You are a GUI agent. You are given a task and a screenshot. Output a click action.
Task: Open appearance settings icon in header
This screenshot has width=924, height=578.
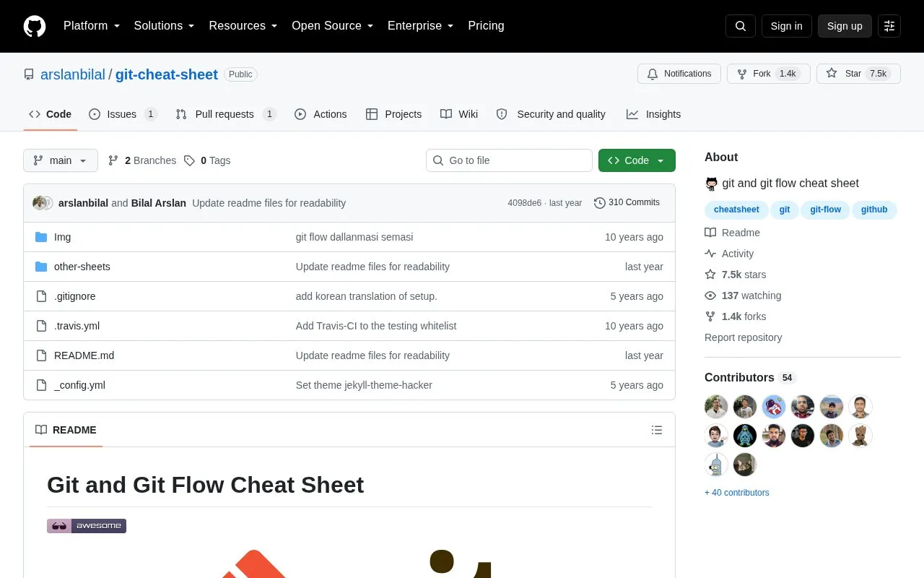[889, 26]
